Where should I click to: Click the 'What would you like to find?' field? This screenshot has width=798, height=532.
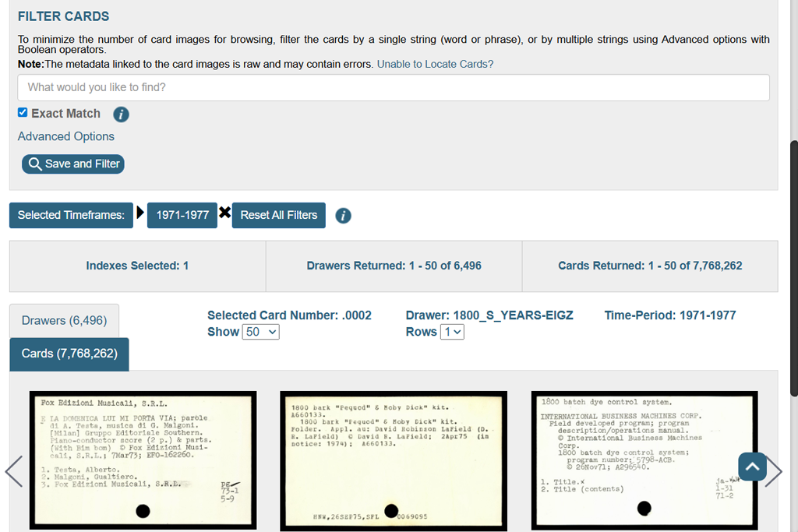(394, 87)
